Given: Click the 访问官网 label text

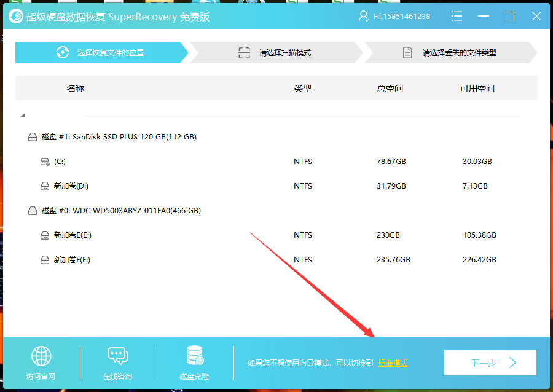Looking at the screenshot, I should [41, 377].
